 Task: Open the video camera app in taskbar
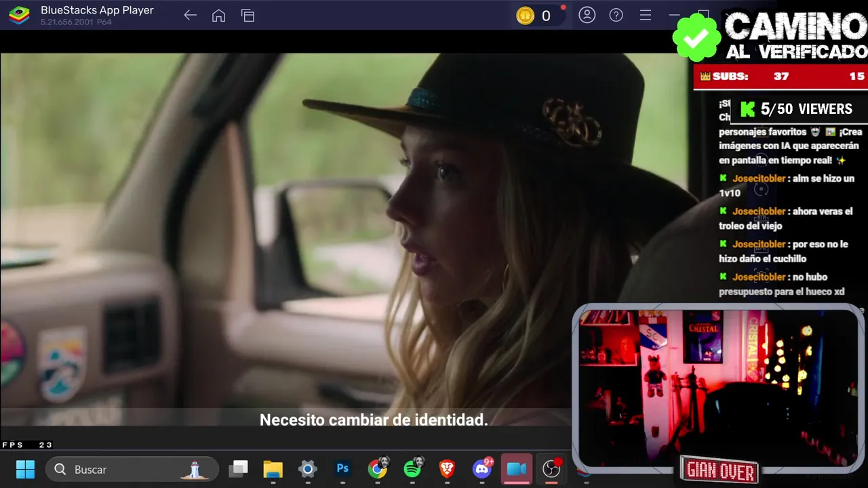(517, 469)
